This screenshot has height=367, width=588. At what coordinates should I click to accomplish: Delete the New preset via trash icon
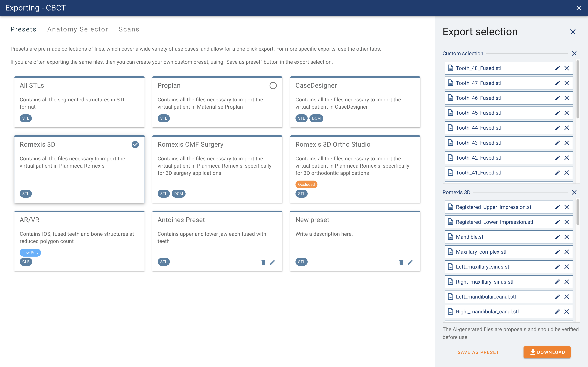[x=401, y=262]
